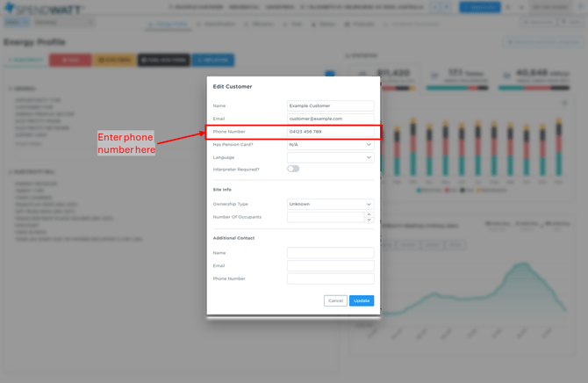Click the blue button in the top header

pos(479,7)
